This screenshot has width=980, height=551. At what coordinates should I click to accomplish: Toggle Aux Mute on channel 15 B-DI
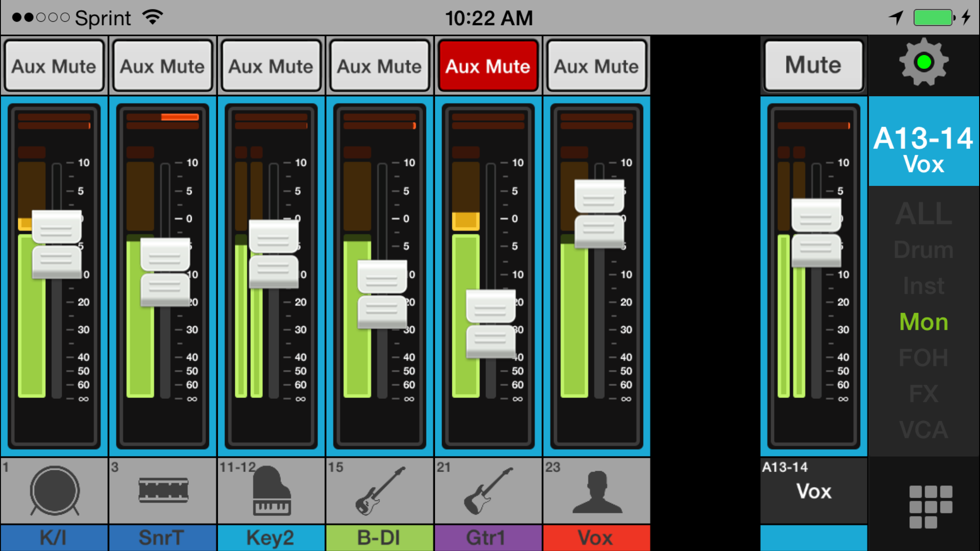[x=378, y=65]
